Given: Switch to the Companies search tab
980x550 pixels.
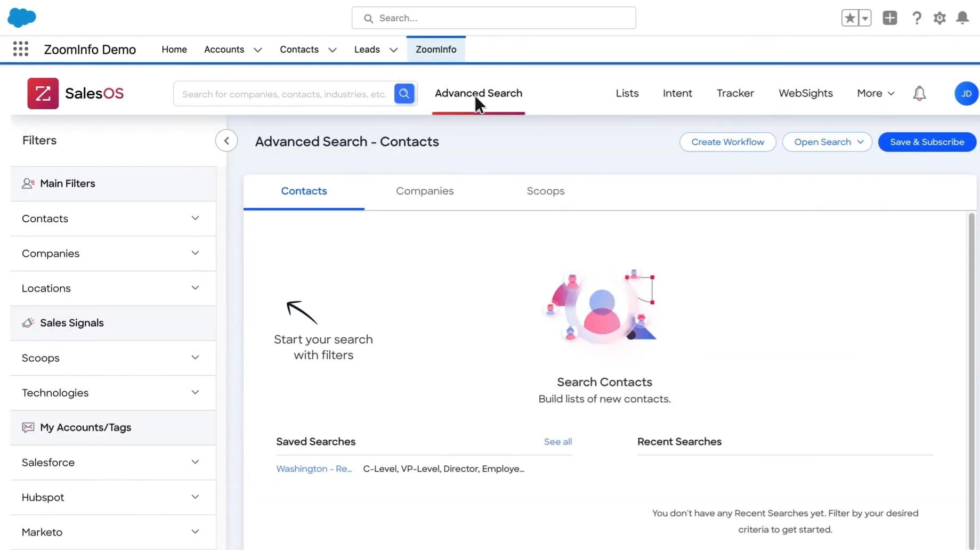Looking at the screenshot, I should click(425, 191).
